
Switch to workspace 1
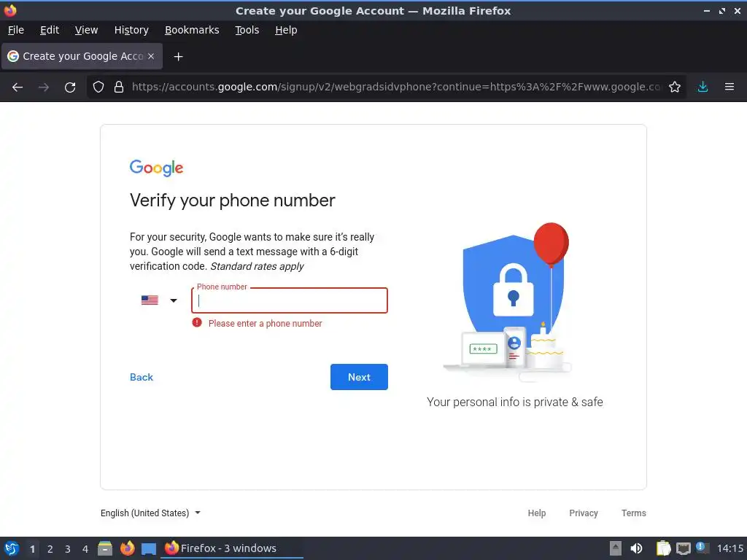point(32,549)
